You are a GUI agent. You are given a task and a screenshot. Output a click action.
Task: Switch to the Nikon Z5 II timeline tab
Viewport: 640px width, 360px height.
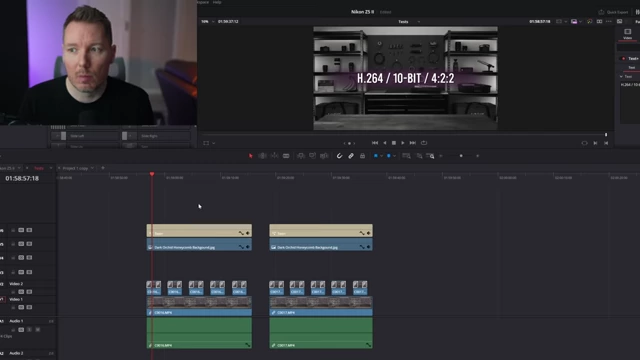7,168
